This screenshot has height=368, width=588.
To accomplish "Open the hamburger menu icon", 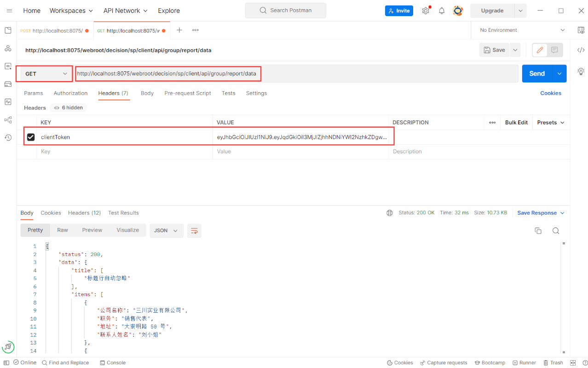I will pyautogui.click(x=9, y=11).
